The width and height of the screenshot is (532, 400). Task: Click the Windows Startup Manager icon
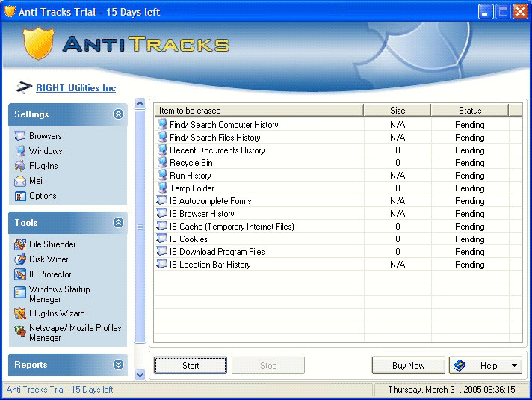point(20,293)
